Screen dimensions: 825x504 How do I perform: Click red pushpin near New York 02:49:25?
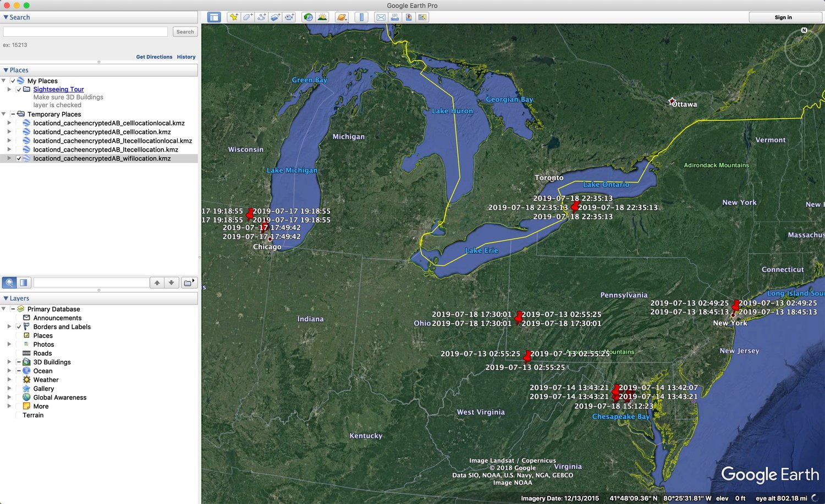pyautogui.click(x=735, y=306)
